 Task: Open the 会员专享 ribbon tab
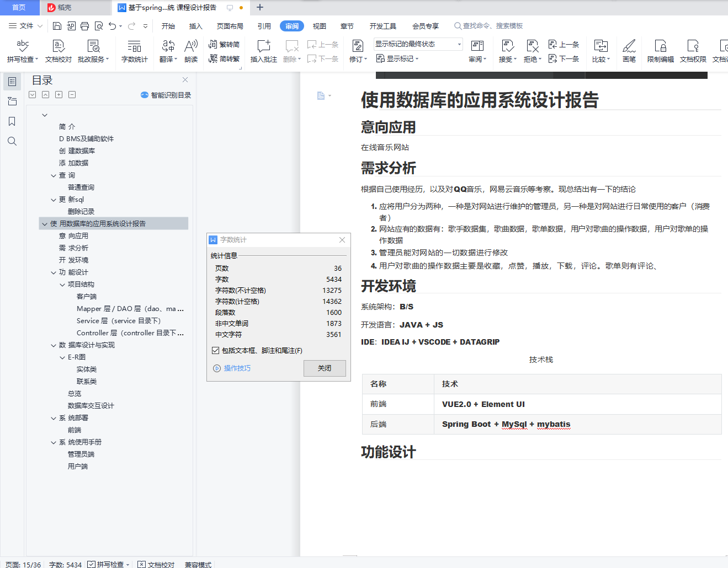coord(426,26)
